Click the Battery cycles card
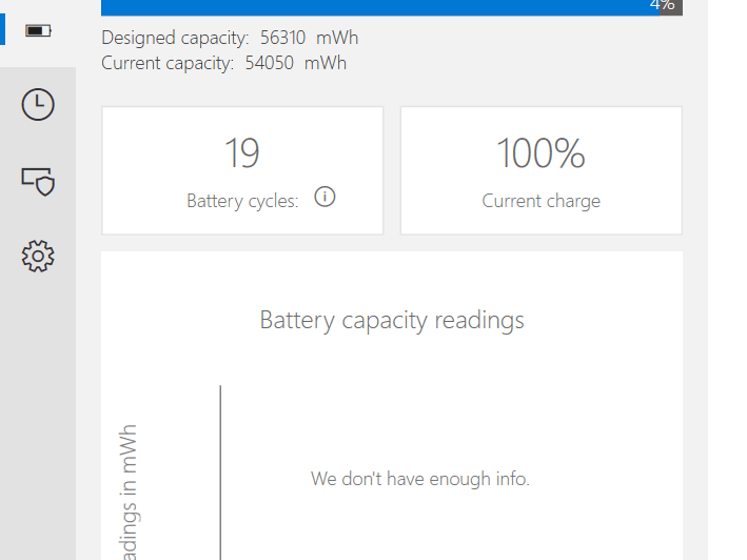The image size is (747, 560). tap(243, 170)
